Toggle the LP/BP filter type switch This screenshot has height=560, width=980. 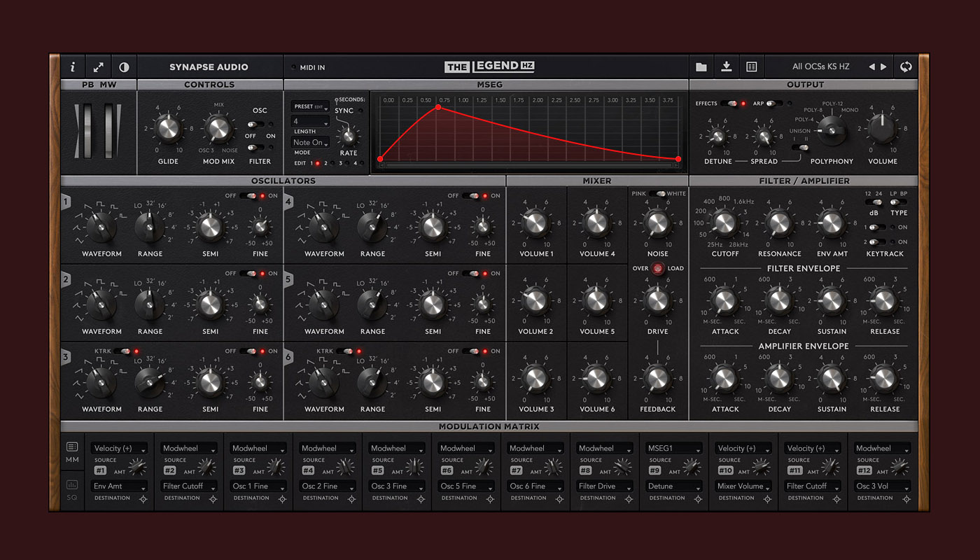[x=898, y=202]
